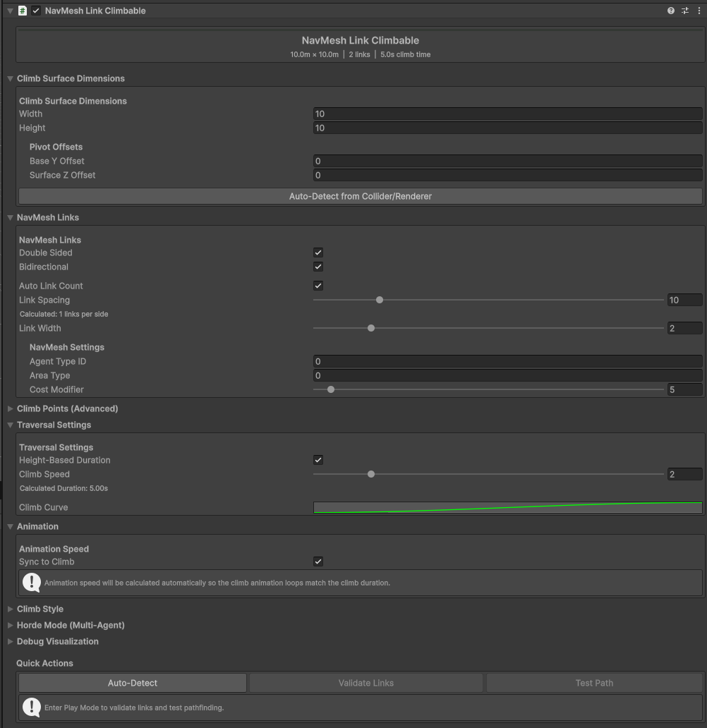Expand the Horde Mode (Multi-Agent) section
The image size is (707, 728).
[x=11, y=625]
